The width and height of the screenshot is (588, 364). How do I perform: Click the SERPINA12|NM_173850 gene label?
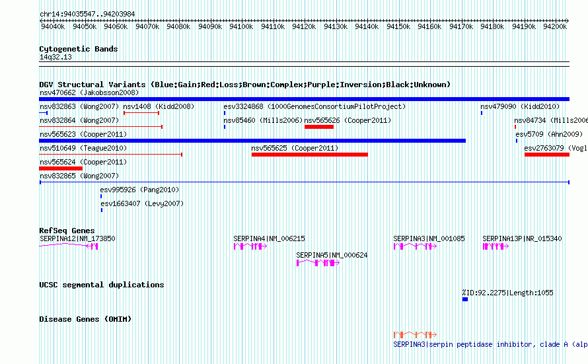click(77, 238)
